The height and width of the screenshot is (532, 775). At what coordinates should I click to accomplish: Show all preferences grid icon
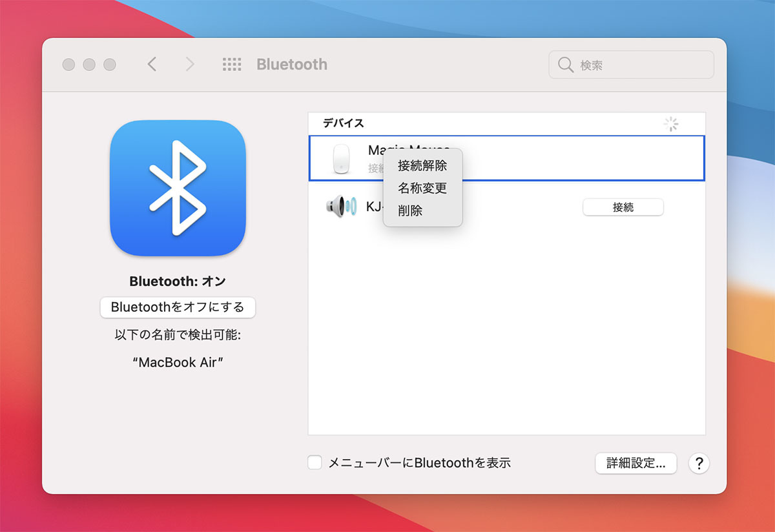[x=232, y=65]
